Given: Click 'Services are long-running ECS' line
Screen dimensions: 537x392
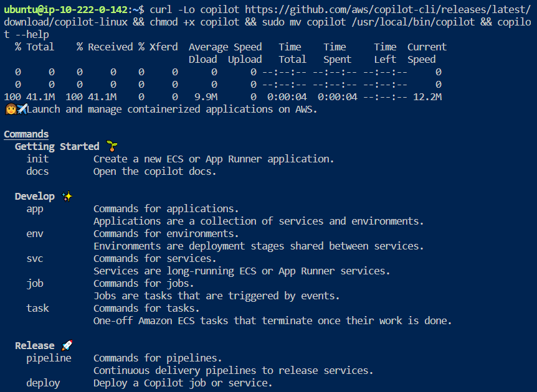Looking at the screenshot, I should (x=242, y=271).
